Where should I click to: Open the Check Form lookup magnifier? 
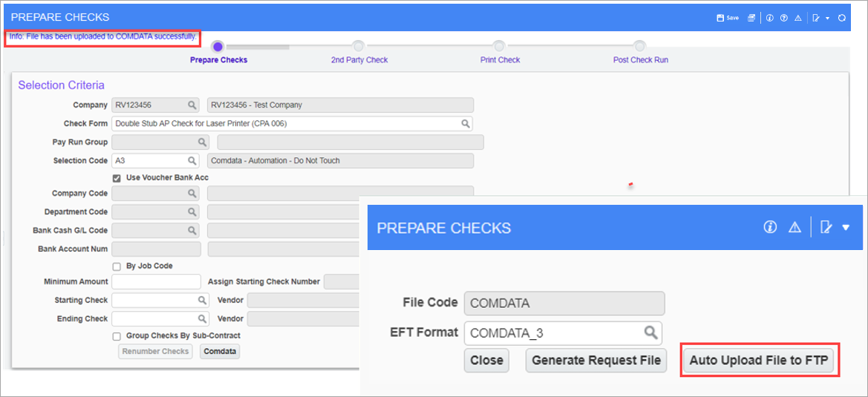[466, 123]
